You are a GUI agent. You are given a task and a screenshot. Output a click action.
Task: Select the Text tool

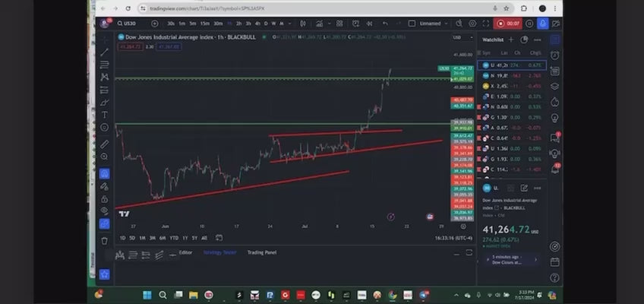point(104,115)
